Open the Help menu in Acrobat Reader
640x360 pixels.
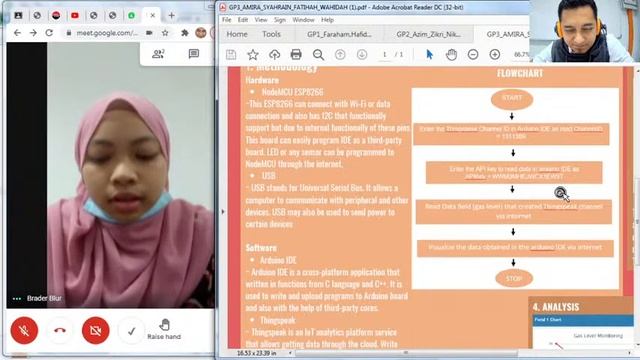(x=327, y=20)
